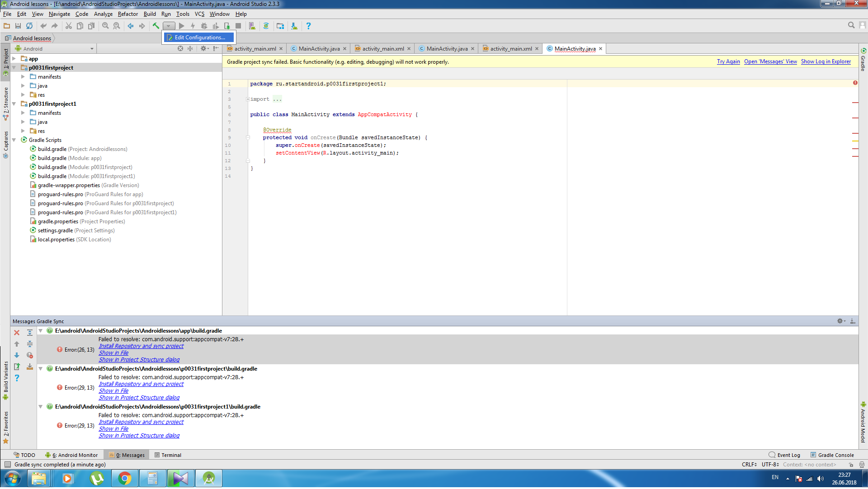The height and width of the screenshot is (489, 868).
Task: Select settings.gradle (Project Settings)
Action: pyautogui.click(x=76, y=230)
